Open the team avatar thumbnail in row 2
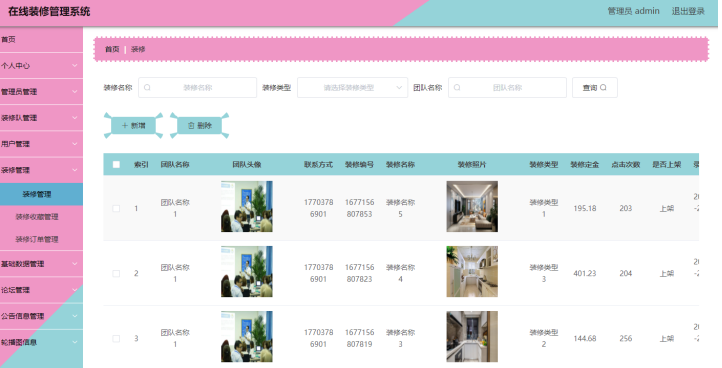The width and height of the screenshot is (722, 368). tap(246, 271)
